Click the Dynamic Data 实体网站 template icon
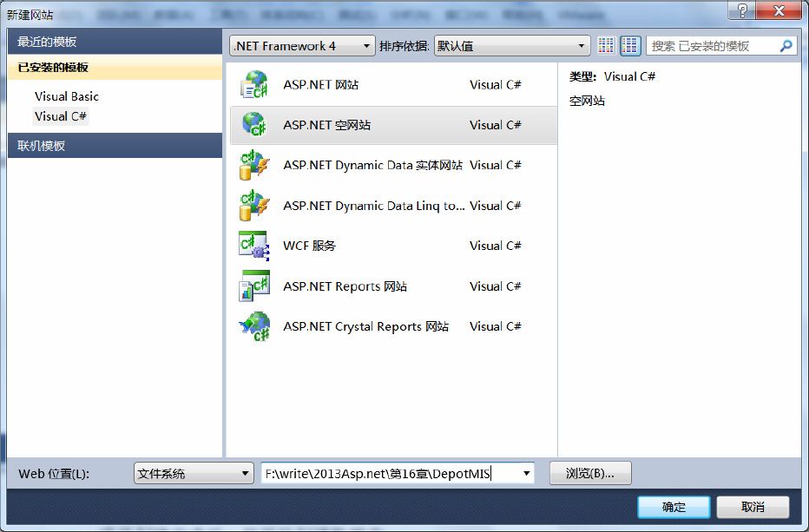 [254, 165]
